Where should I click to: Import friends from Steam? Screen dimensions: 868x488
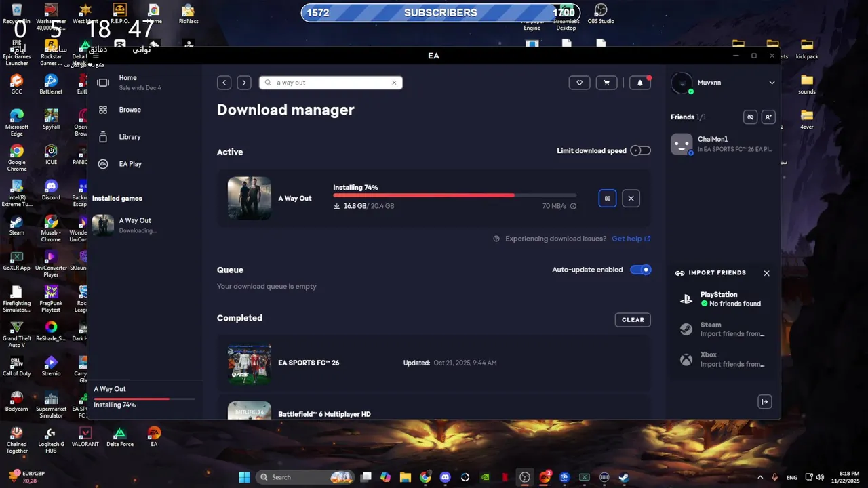click(x=723, y=329)
